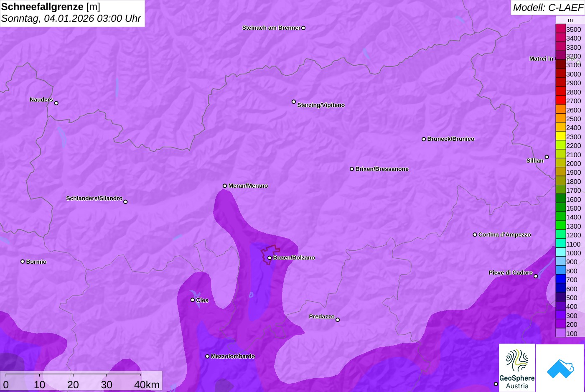Click the 2300 m yellow legend swatch
The image size is (585, 392).
point(560,136)
